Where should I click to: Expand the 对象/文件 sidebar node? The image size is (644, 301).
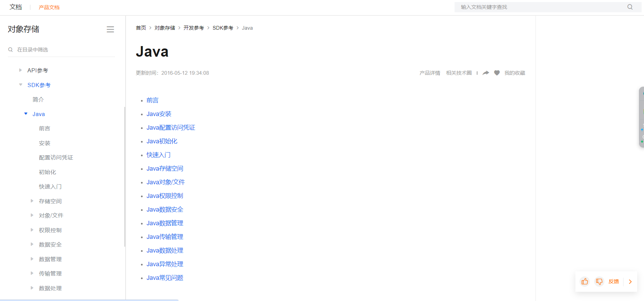[32, 215]
